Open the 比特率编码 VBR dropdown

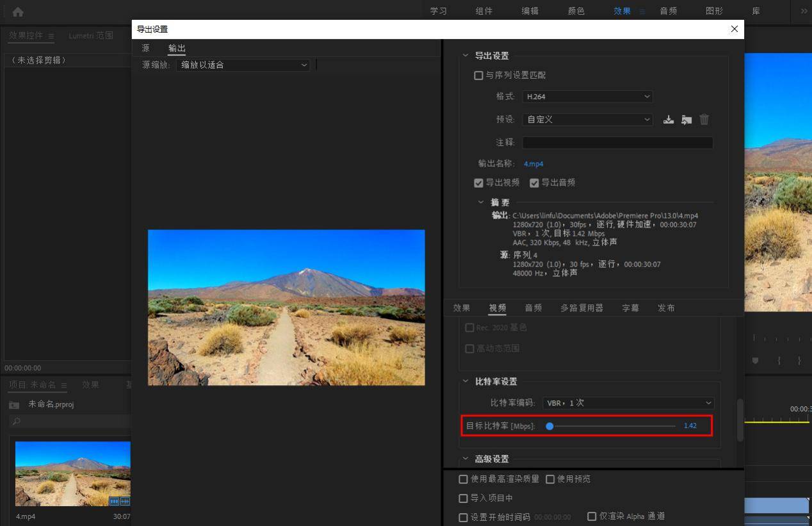[x=627, y=402]
